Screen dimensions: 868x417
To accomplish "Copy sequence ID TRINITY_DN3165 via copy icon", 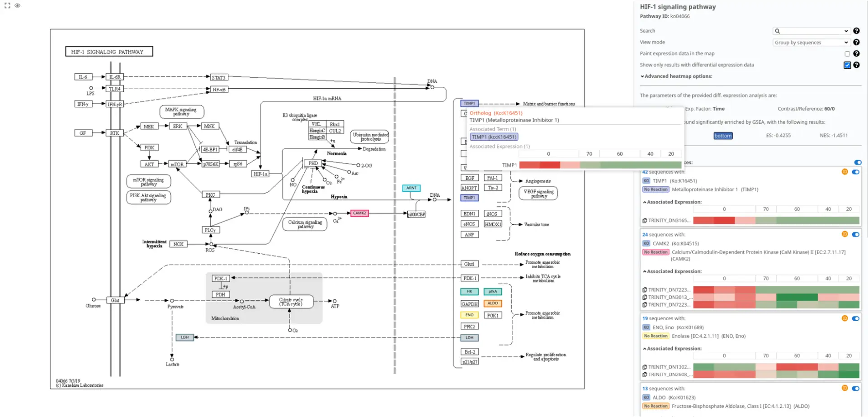I will pos(645,221).
